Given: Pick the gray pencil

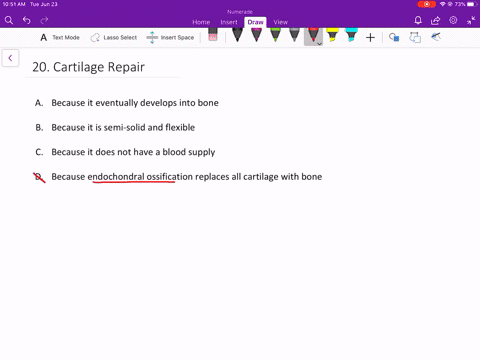Looking at the screenshot, I should click(x=294, y=35).
